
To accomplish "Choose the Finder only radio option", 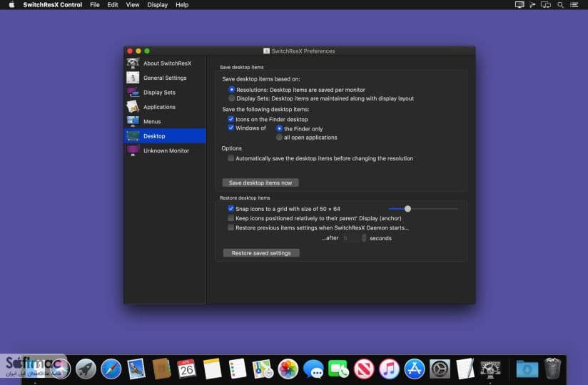I will click(280, 128).
